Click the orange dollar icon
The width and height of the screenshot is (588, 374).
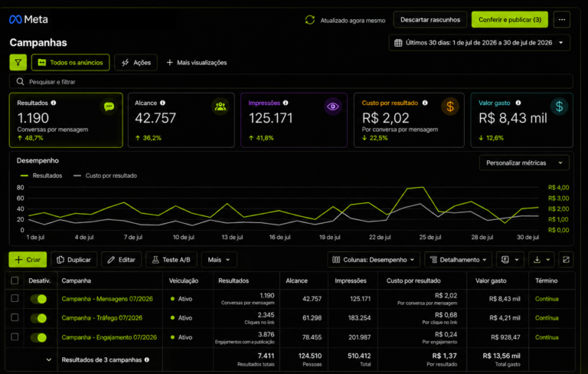click(x=450, y=107)
